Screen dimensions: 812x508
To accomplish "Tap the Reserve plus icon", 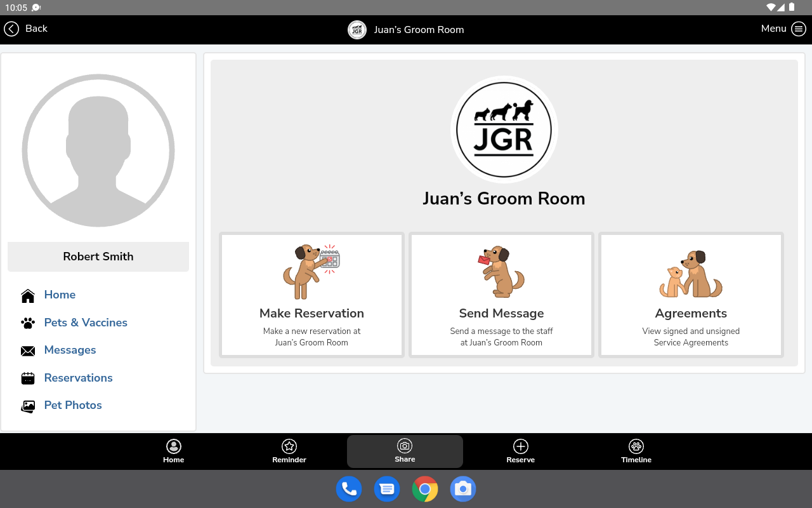I will (x=521, y=446).
